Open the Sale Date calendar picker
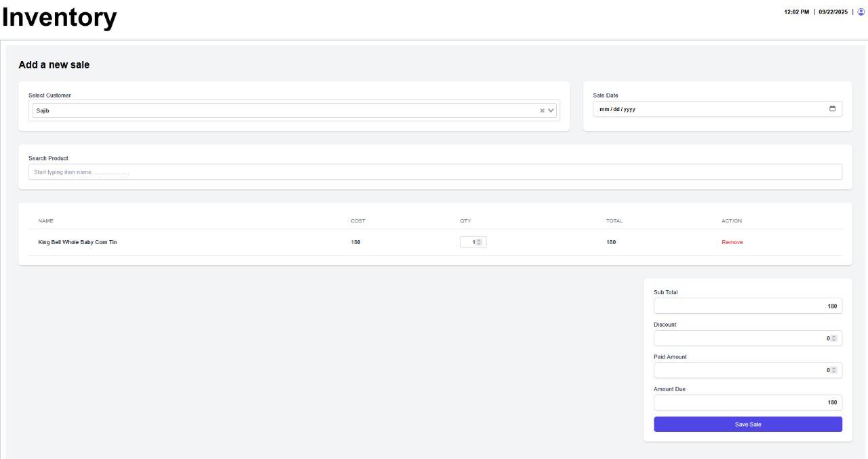 [832, 109]
